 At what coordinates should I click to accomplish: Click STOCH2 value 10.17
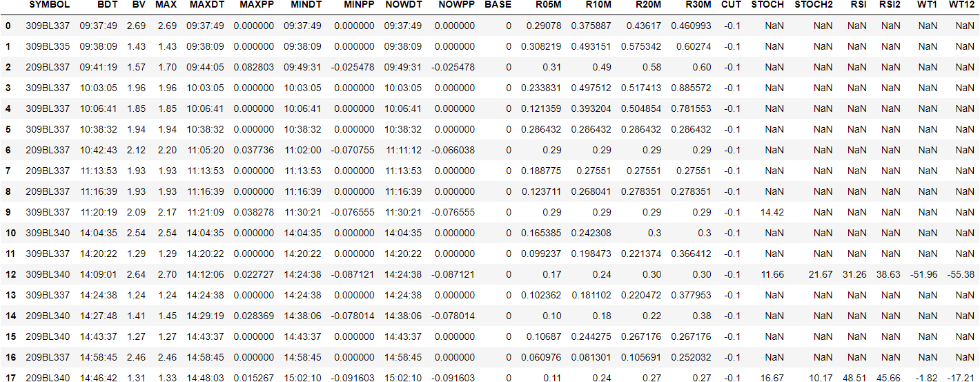click(x=821, y=378)
